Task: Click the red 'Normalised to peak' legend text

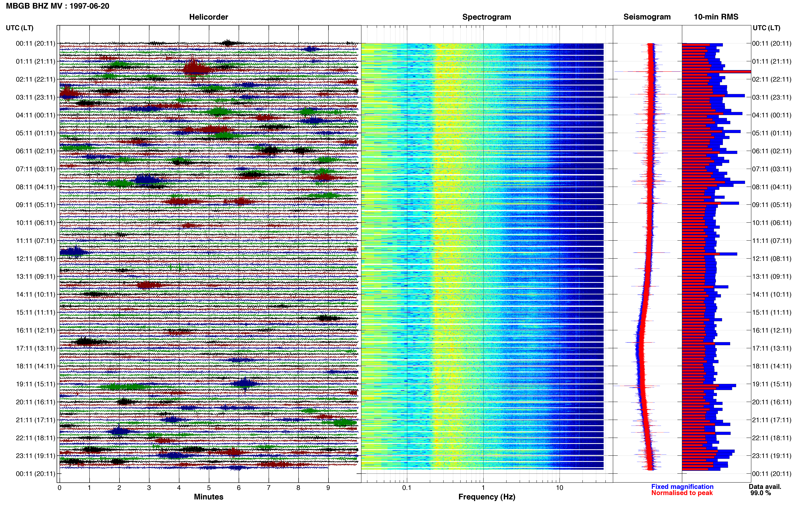Action: coord(682,493)
